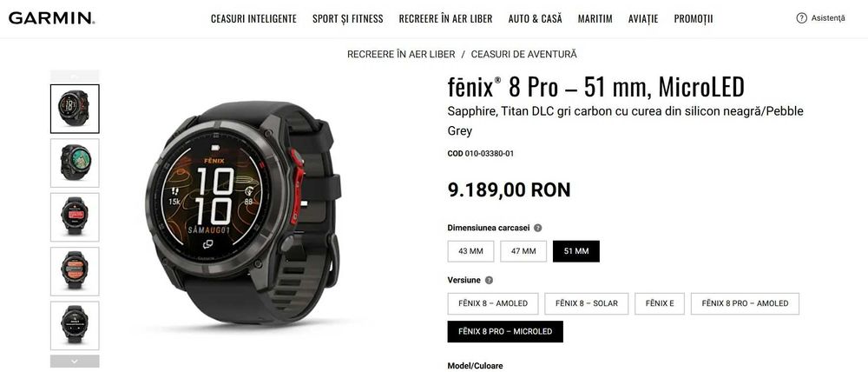The width and height of the screenshot is (868, 372).
Task: Select the 51 MM case size
Action: click(575, 251)
